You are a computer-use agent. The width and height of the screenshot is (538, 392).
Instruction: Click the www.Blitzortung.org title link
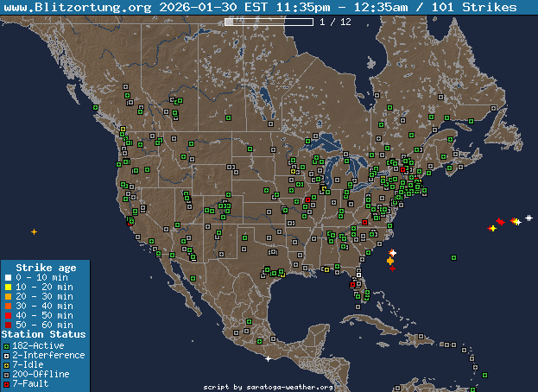point(79,7)
